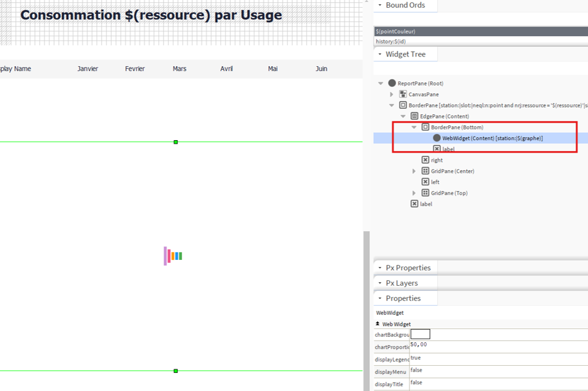Click the GridPane (Center) icon
This screenshot has width=588, height=391.
pyautogui.click(x=425, y=171)
